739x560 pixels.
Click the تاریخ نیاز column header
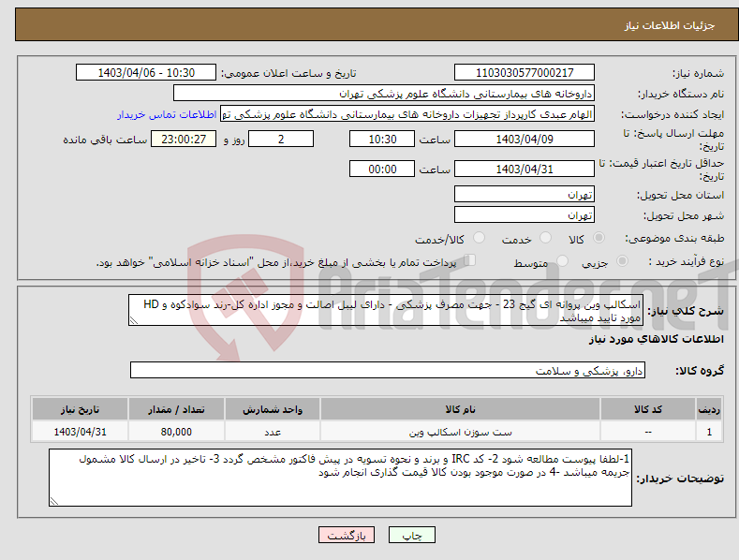[81, 409]
